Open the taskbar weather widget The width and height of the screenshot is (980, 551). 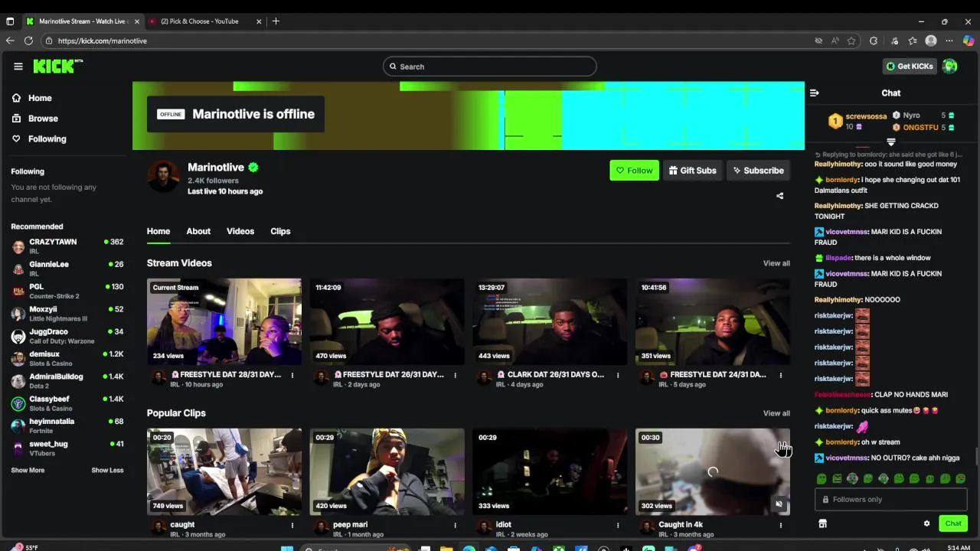point(24,547)
